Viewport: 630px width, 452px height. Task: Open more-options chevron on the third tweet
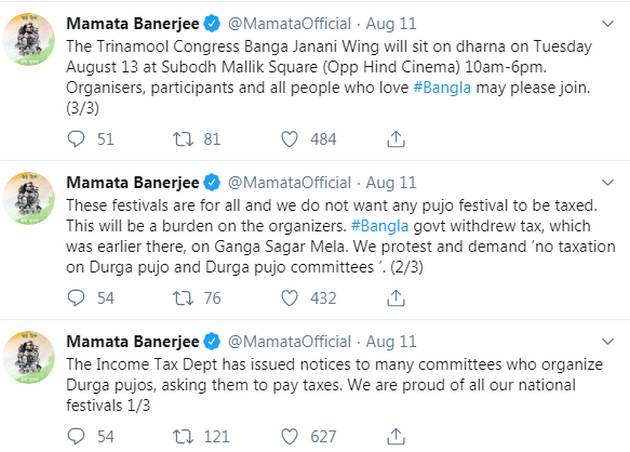tap(608, 342)
